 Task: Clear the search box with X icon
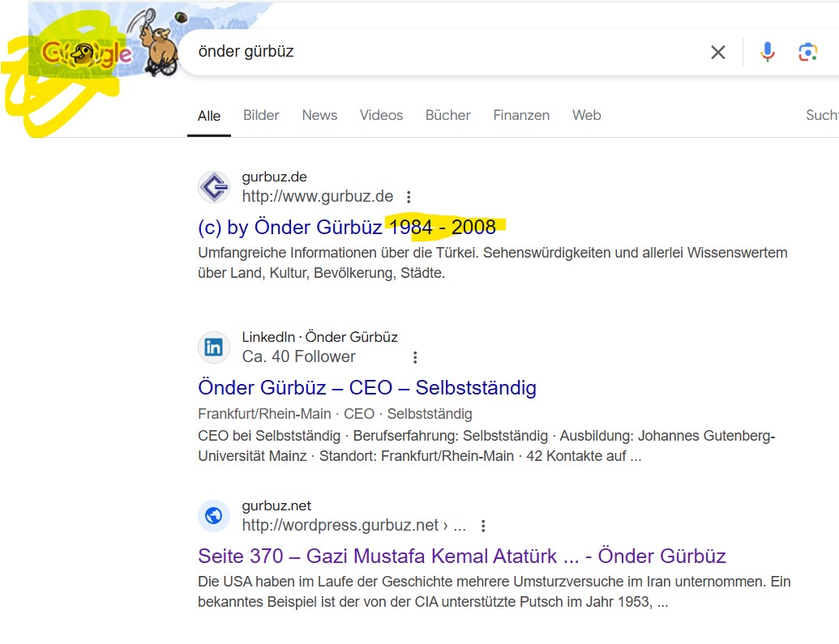pos(718,52)
